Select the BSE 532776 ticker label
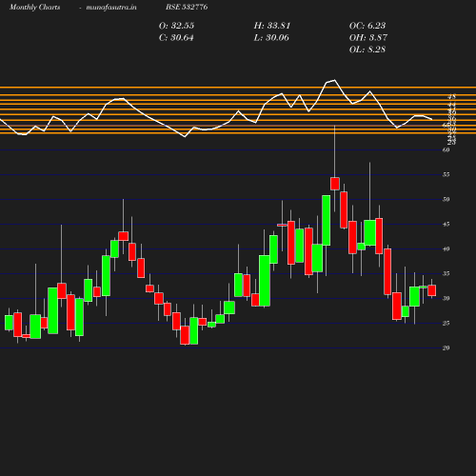This screenshot has width=476, height=476. [187, 7]
